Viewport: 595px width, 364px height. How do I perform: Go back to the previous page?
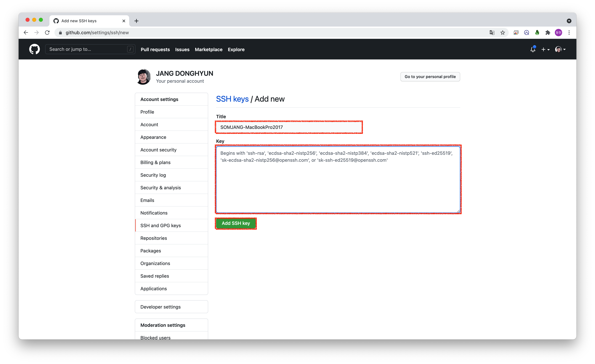pos(26,33)
